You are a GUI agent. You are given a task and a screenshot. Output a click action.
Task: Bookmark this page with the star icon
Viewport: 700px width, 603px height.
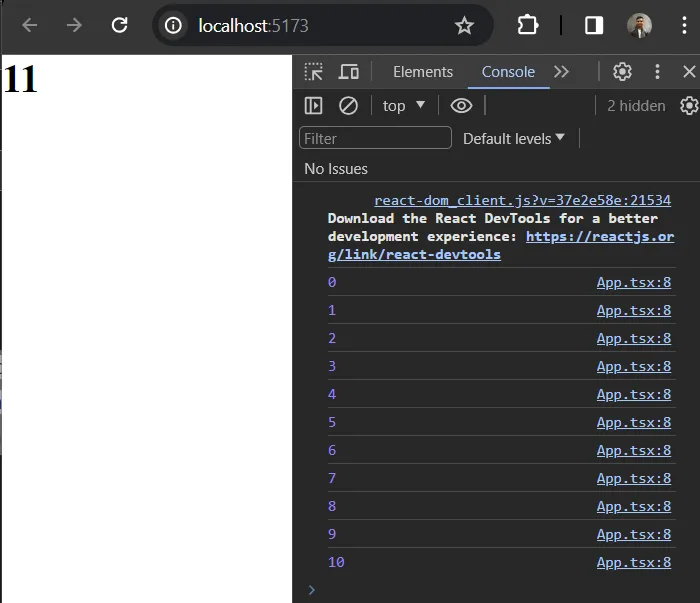coord(464,25)
